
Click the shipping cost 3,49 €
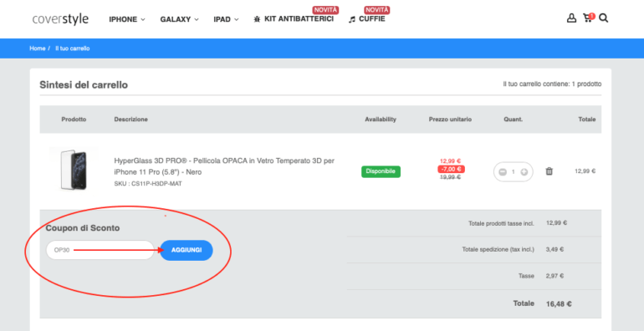pos(555,249)
